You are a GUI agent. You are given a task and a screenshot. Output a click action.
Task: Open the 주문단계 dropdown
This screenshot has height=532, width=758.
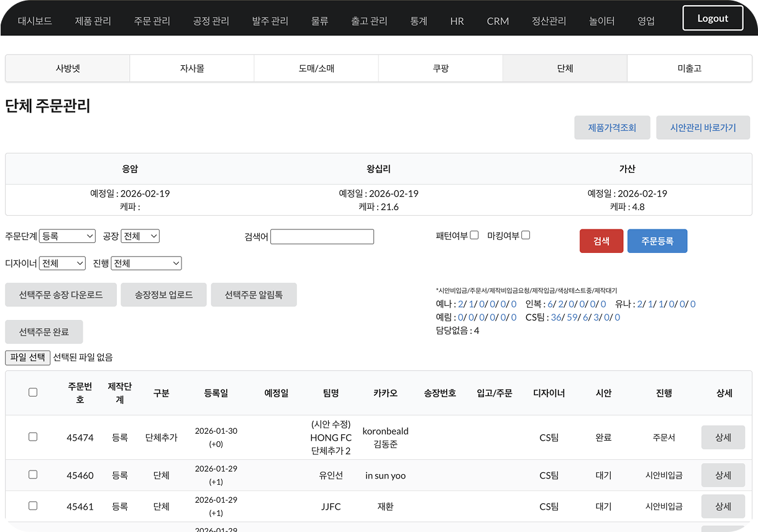click(x=67, y=236)
